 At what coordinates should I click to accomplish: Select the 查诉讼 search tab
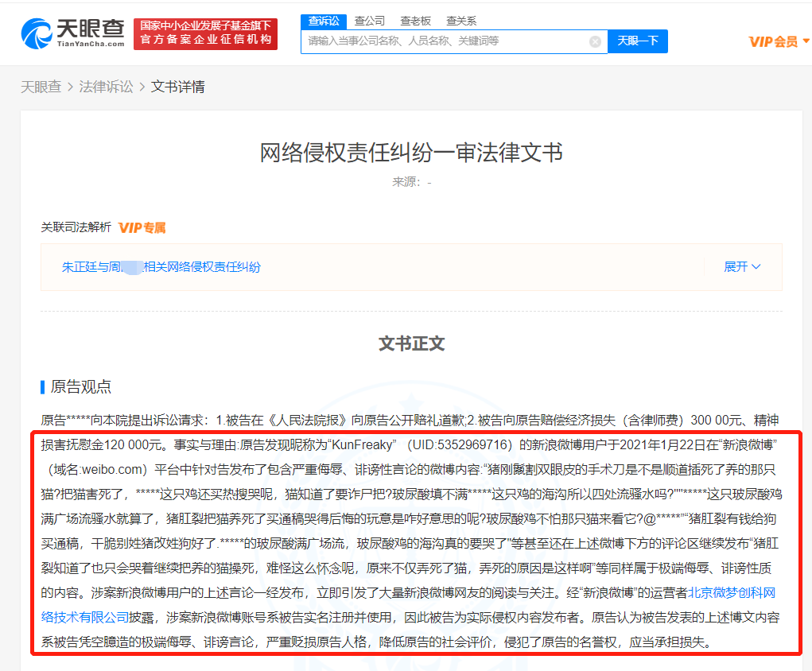(324, 21)
